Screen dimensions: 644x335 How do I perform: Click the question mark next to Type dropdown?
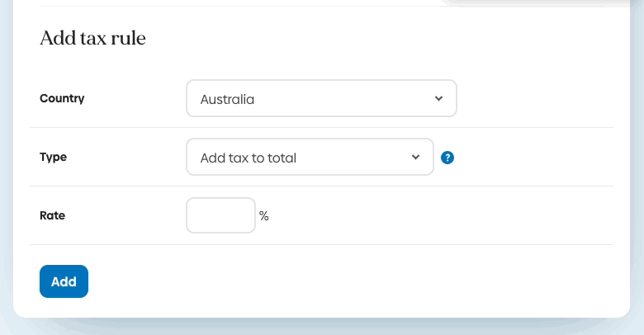[x=447, y=158]
